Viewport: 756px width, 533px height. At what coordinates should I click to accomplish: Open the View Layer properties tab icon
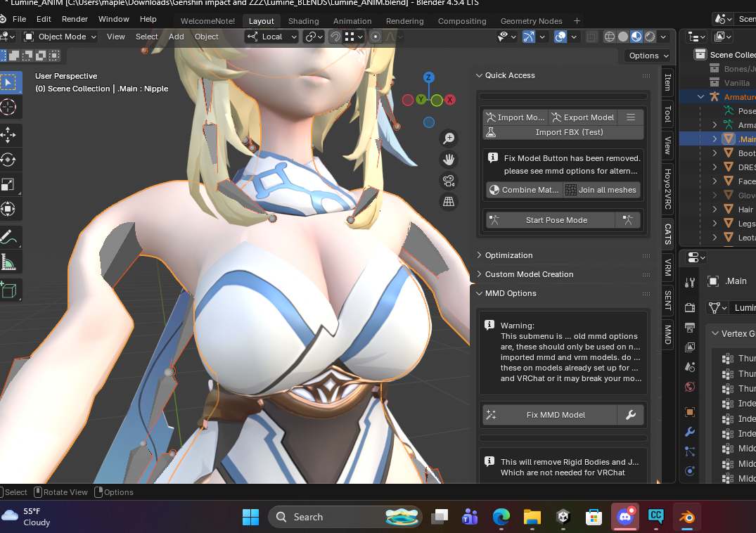690,347
